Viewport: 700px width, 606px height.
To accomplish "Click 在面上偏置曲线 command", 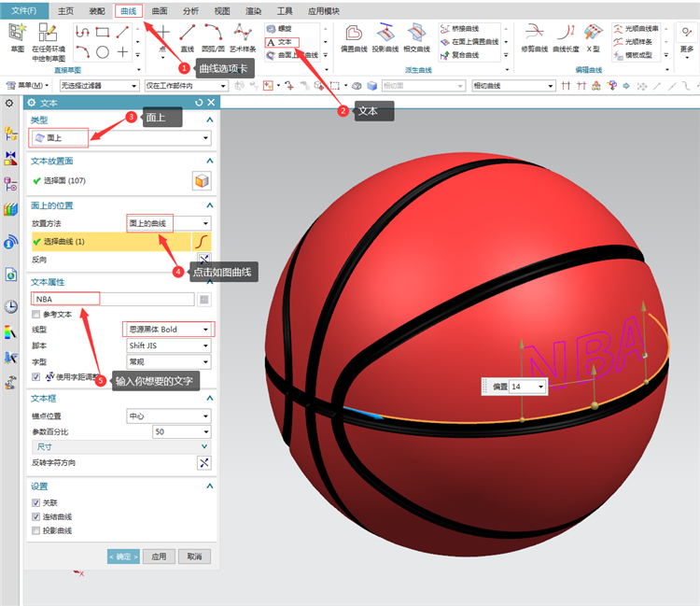I will click(x=469, y=41).
